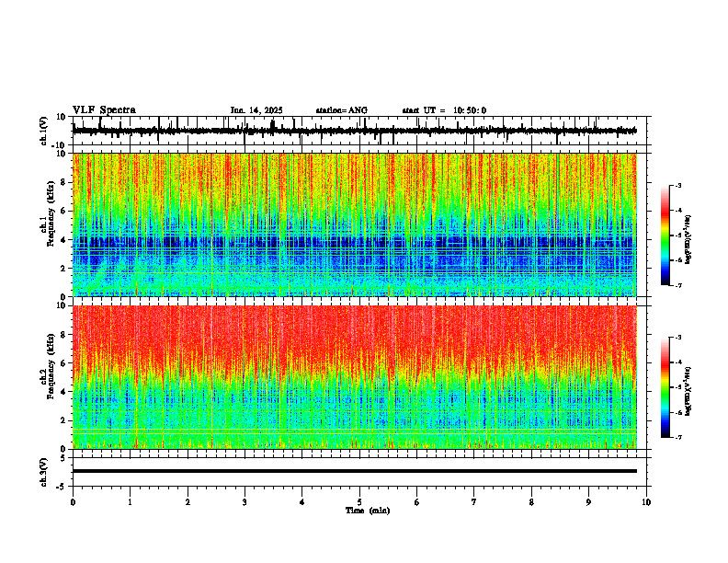Click the "10" tick on the Time axis
728x563 pixels.
[x=646, y=502]
